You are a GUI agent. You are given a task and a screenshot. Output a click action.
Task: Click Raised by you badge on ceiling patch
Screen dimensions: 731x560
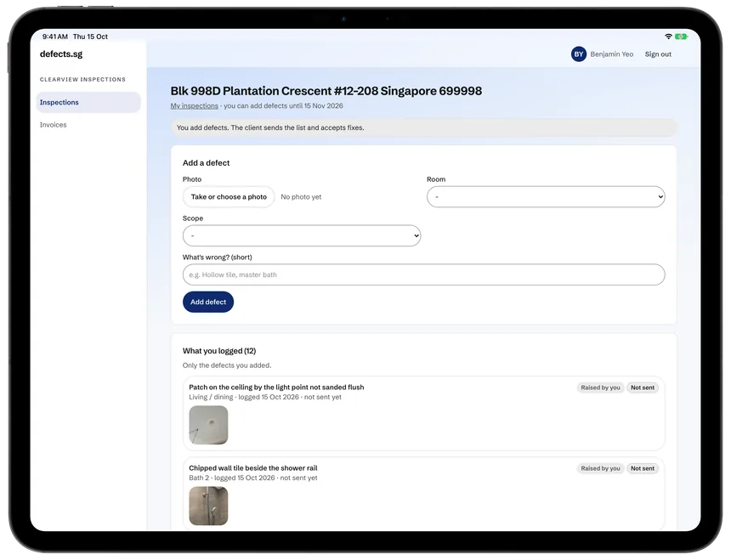click(600, 387)
